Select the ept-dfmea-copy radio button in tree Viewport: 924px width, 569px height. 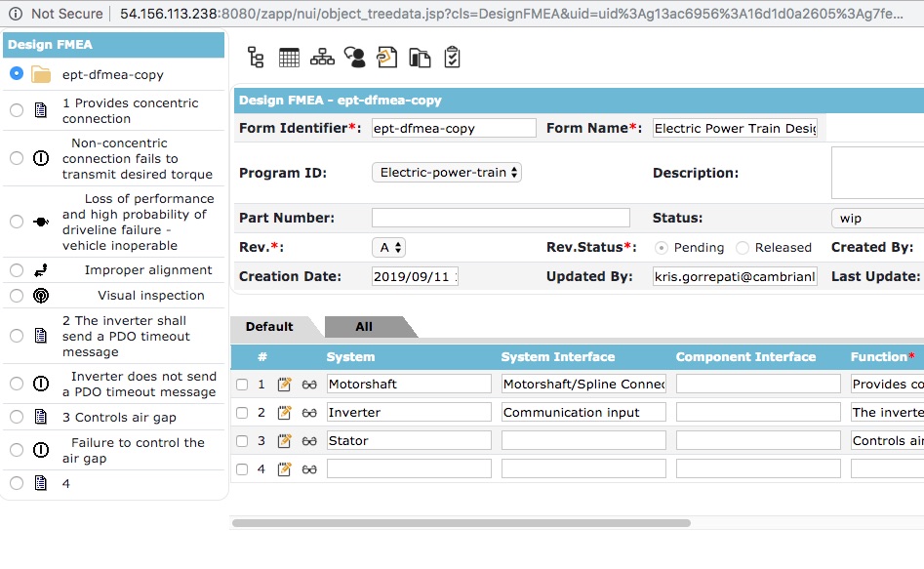17,74
